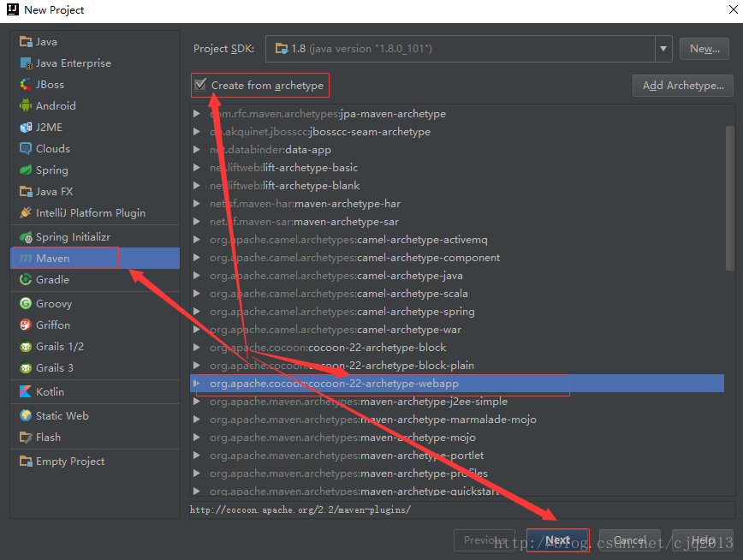Select cocoon-22-archetype-block-plain row
This screenshot has height=560, width=743.
click(457, 366)
